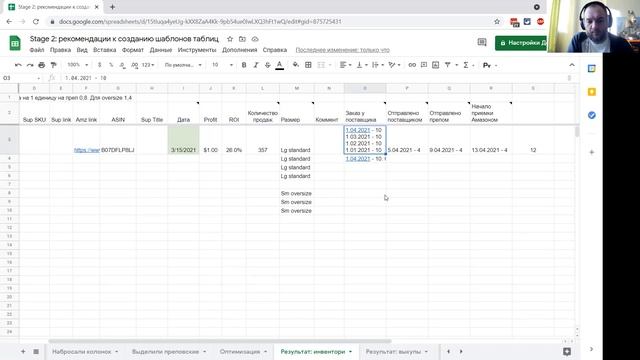Redo the last undone action
Viewport: 640px width, 360px height.
(30, 65)
